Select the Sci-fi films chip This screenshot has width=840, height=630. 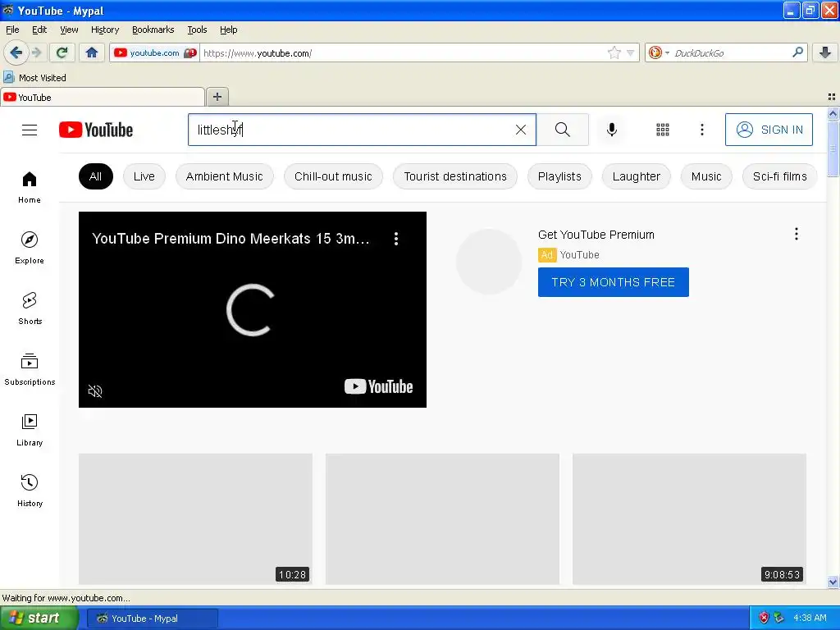[x=779, y=176]
